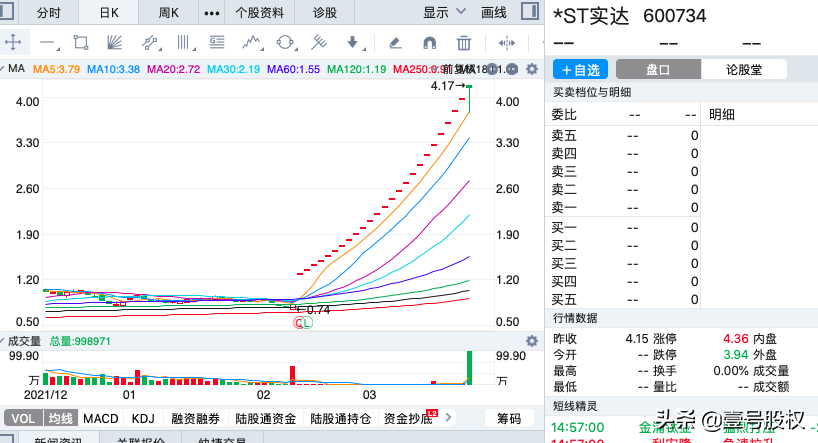Select the golden ratio levels tool

click(x=216, y=43)
